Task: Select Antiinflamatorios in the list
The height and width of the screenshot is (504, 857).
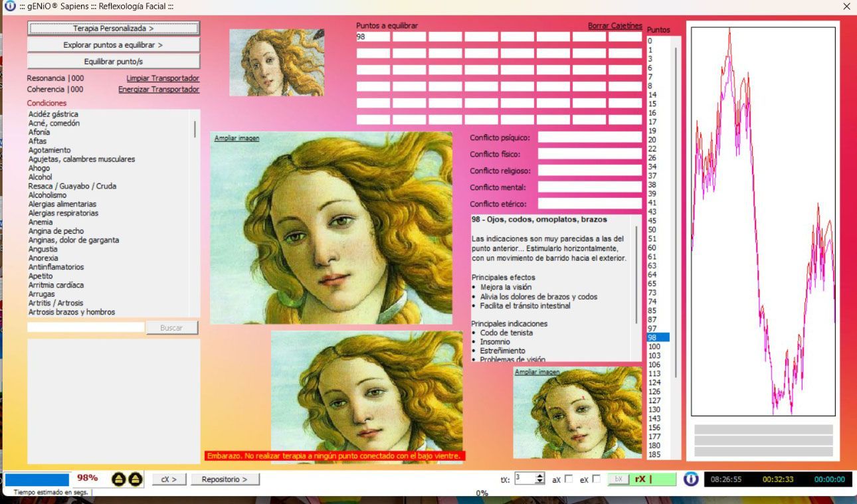Action: 56,267
